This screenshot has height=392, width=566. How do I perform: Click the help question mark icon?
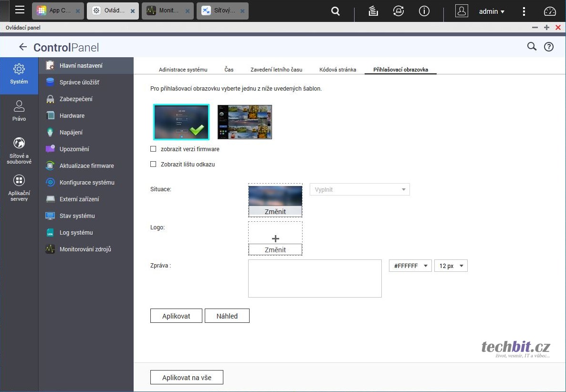[549, 47]
